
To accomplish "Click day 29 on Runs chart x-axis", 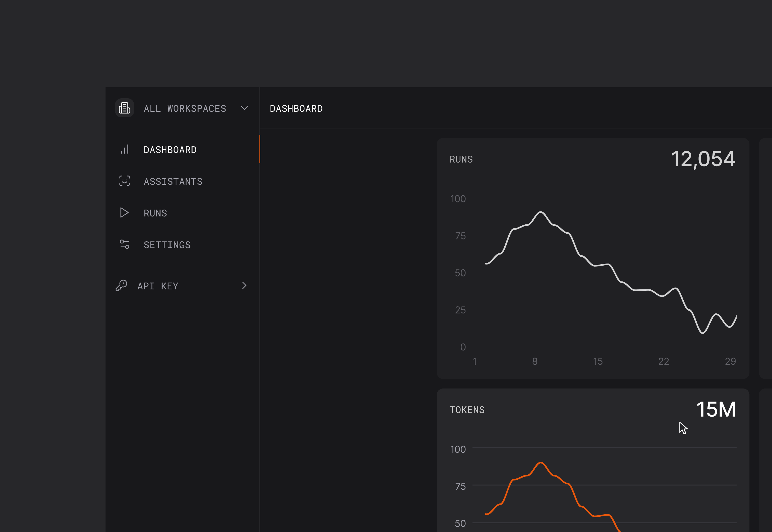I will pos(730,361).
